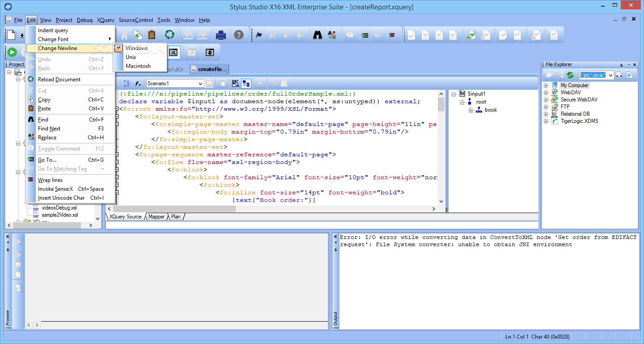644x344 pixels.
Task: Click the ellipsis button beside Scenario1
Action: click(209, 84)
